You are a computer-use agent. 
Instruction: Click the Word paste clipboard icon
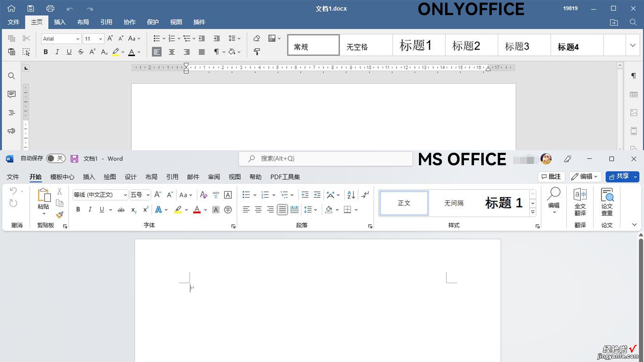(x=44, y=195)
